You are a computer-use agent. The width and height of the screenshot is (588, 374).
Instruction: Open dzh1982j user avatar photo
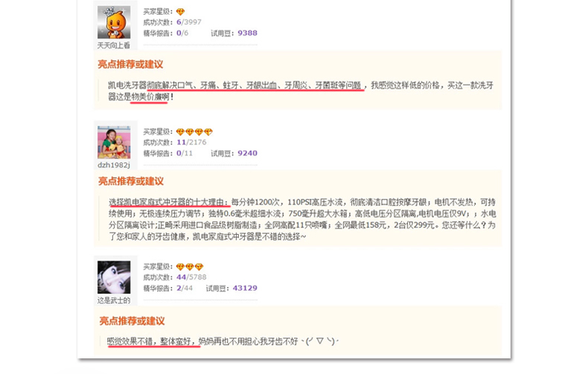[x=114, y=142]
